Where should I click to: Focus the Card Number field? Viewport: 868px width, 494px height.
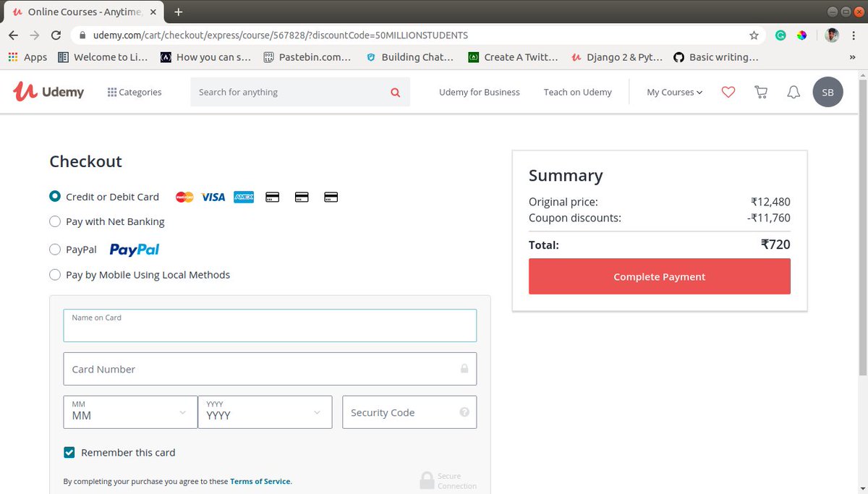[270, 369]
